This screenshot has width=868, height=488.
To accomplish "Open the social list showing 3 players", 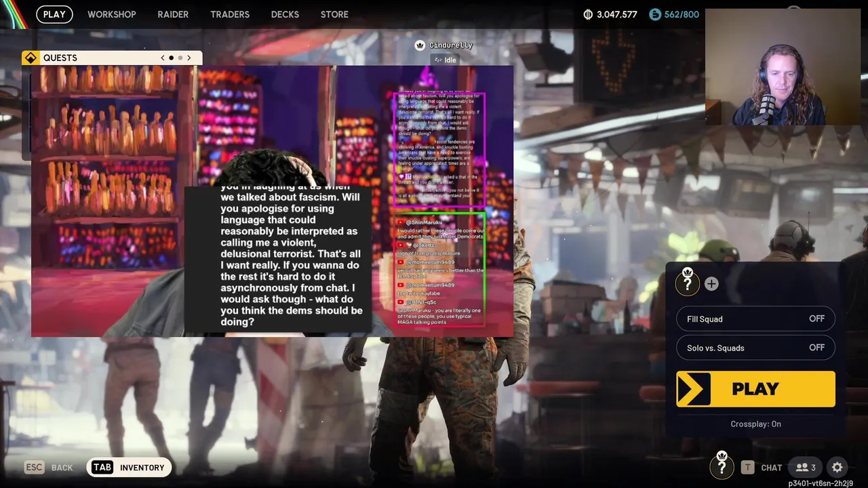I will coord(806,468).
